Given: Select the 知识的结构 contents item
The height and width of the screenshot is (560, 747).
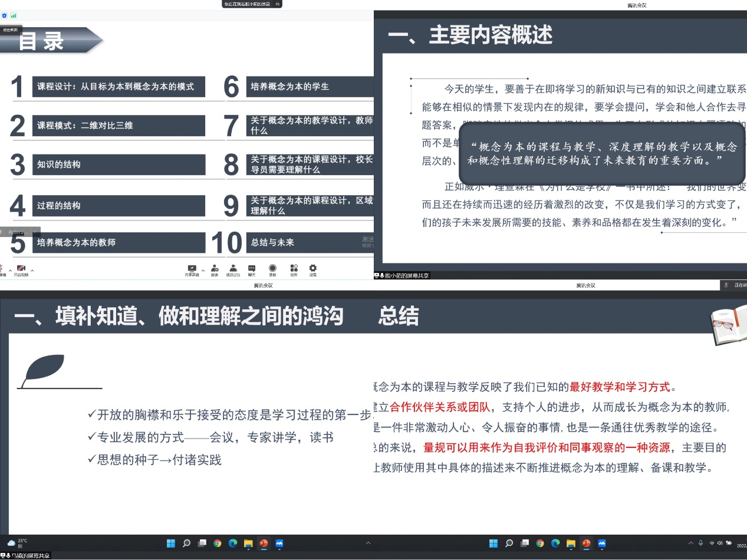Looking at the screenshot, I should click(118, 164).
